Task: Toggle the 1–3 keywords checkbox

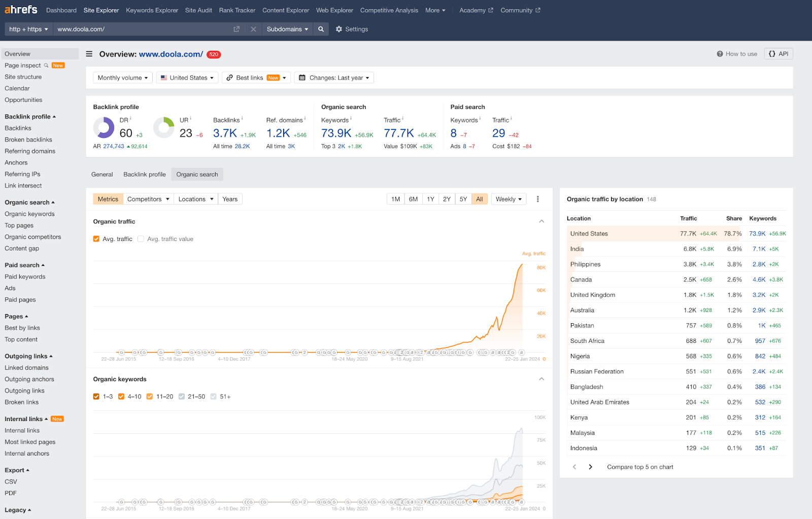Action: [96, 397]
